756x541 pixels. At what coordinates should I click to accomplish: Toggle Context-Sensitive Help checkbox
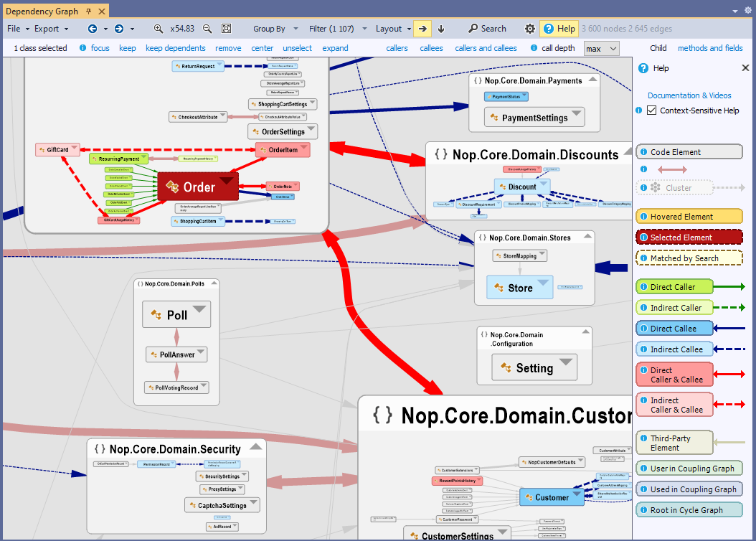pos(651,110)
